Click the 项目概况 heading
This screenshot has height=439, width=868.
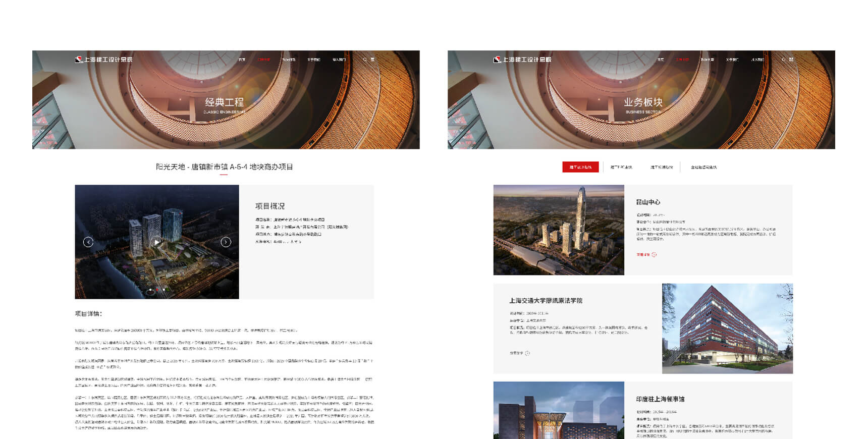[270, 206]
